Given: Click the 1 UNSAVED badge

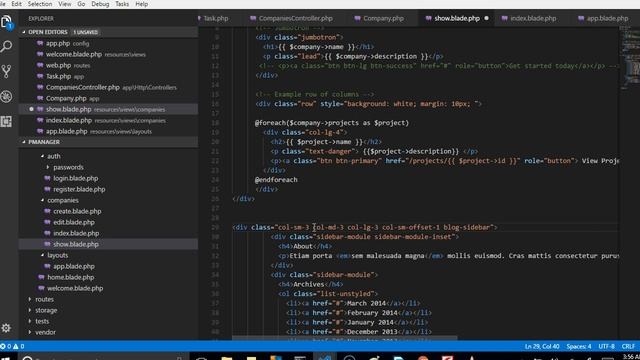Looking at the screenshot, I should point(85,32).
